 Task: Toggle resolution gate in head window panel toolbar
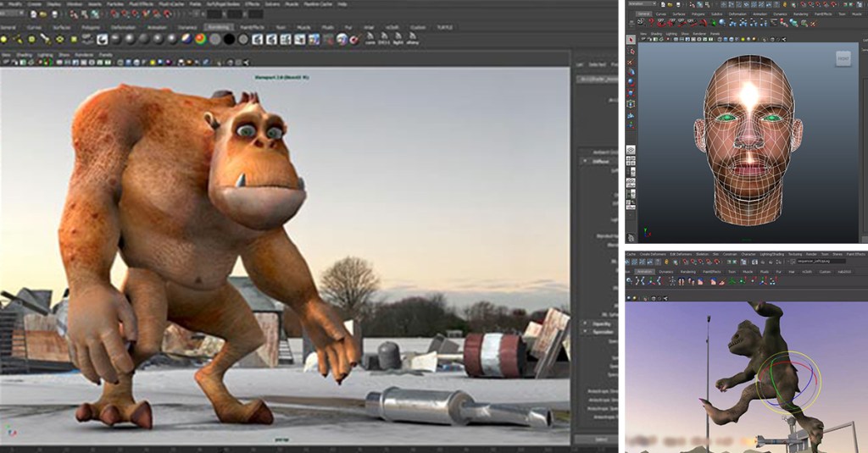tap(687, 39)
